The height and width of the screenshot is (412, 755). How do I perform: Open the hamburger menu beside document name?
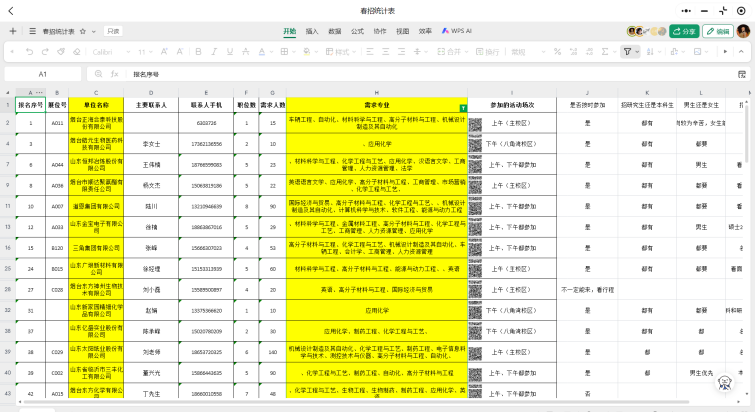32,31
